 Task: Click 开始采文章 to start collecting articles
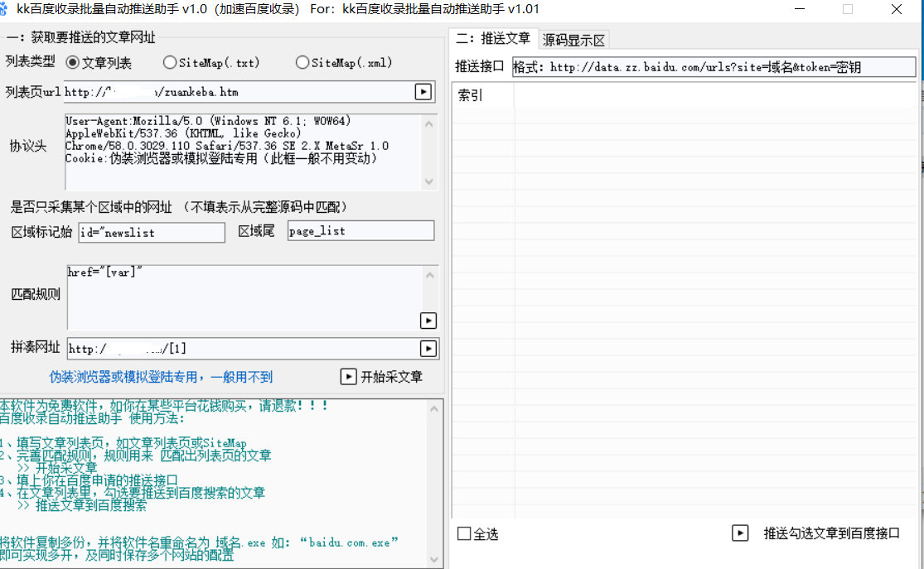(x=391, y=377)
